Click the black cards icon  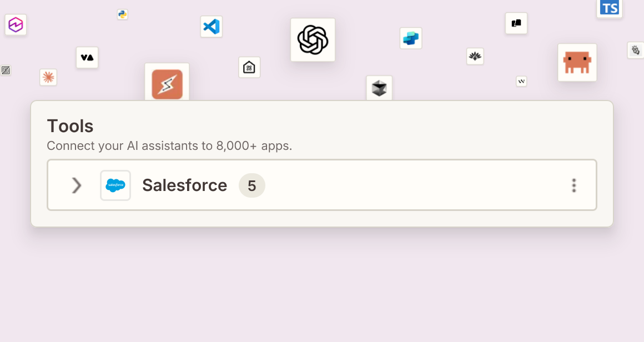[x=516, y=23]
